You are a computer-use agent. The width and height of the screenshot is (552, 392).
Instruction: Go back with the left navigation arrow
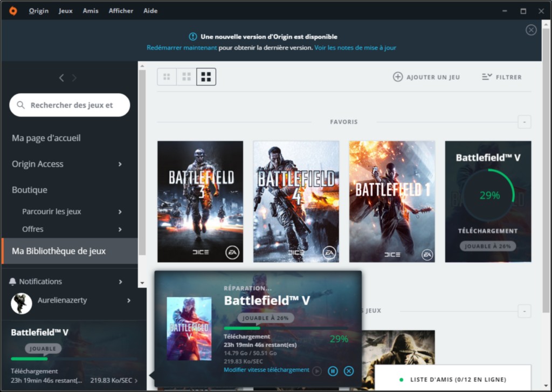61,78
